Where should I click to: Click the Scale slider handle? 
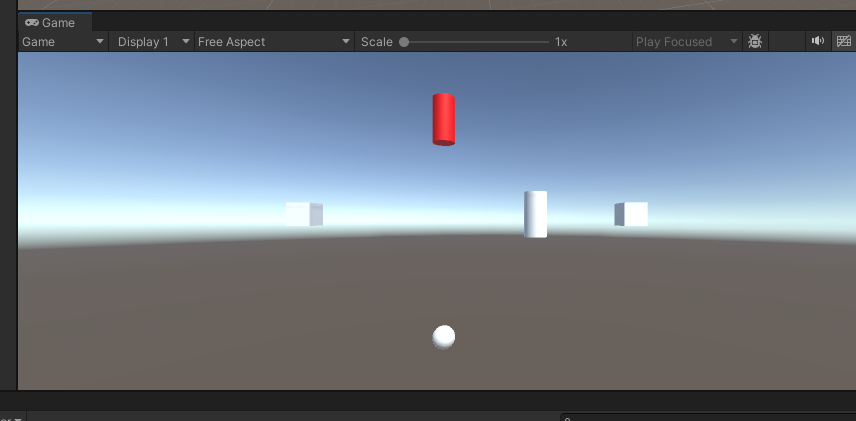click(x=404, y=42)
